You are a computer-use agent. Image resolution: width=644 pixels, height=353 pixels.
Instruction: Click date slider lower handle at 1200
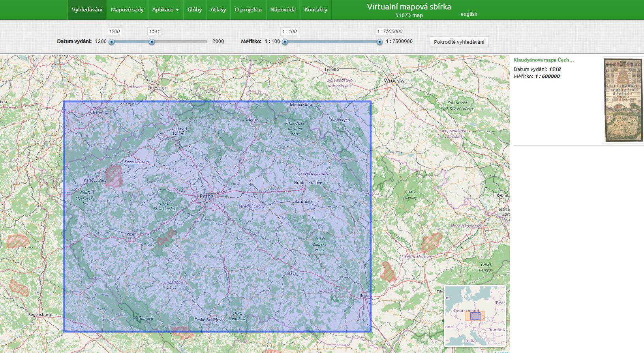pos(112,42)
